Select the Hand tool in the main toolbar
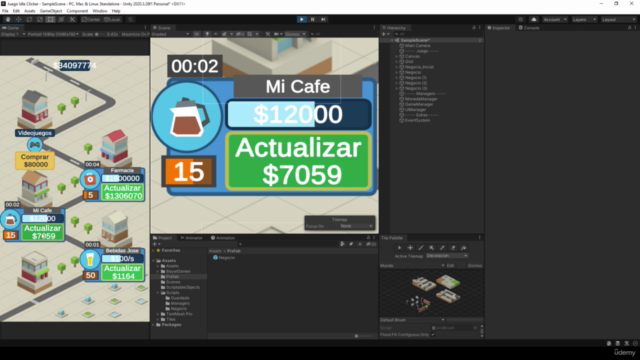Viewport: 640px width, 360px height. (x=8, y=19)
